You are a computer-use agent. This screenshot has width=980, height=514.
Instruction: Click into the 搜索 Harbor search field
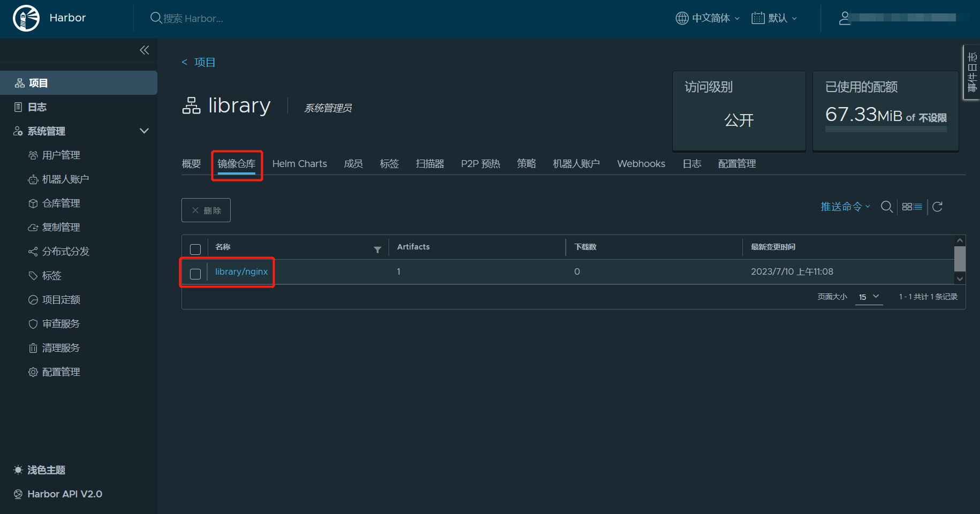point(193,18)
